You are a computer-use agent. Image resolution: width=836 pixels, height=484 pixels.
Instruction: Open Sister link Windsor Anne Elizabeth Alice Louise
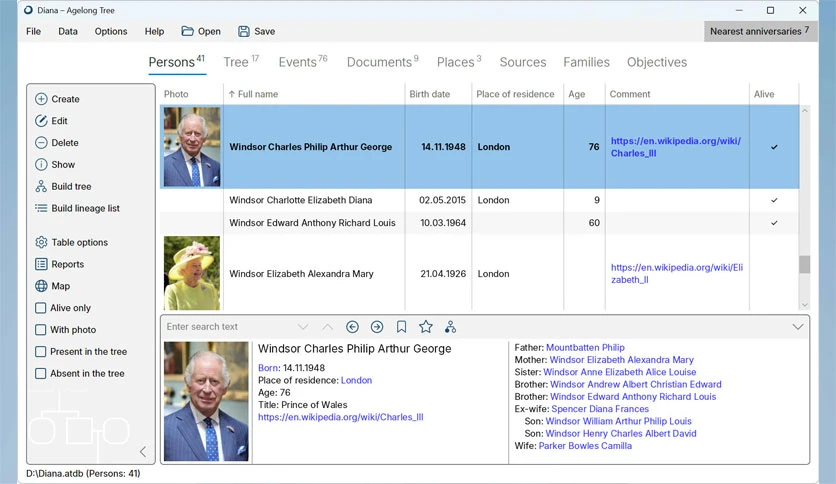[620, 372]
